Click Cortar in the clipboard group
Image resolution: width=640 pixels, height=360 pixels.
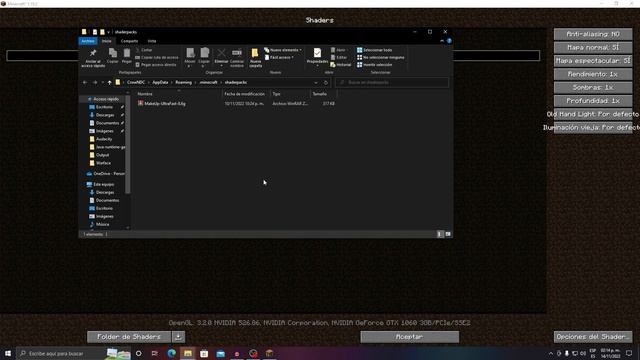[144, 50]
